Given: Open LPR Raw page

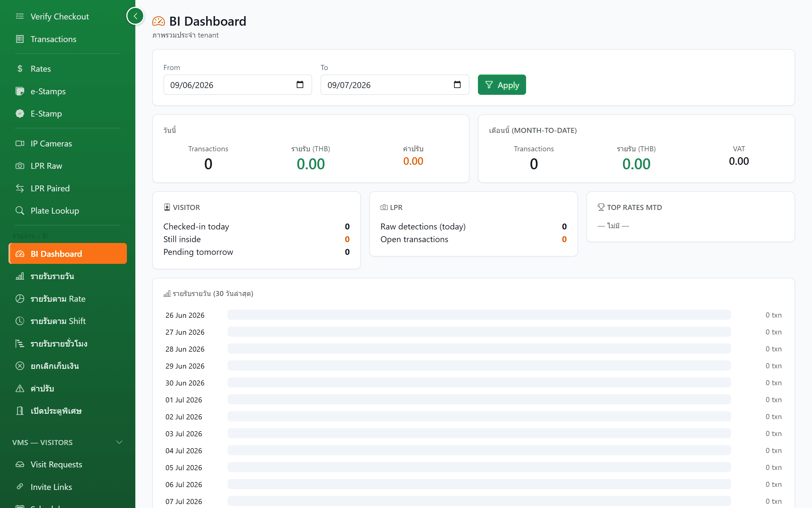Looking at the screenshot, I should click(x=68, y=166).
